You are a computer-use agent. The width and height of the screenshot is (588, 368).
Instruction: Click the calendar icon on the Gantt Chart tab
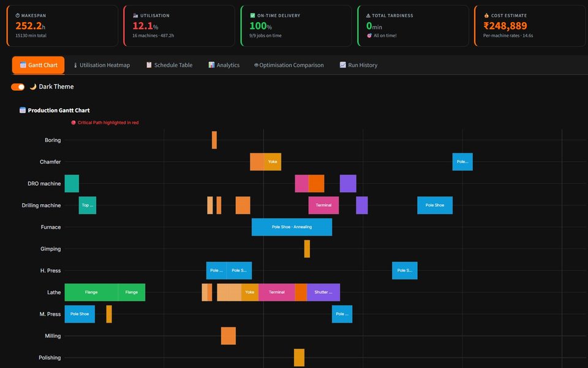pyautogui.click(x=23, y=64)
